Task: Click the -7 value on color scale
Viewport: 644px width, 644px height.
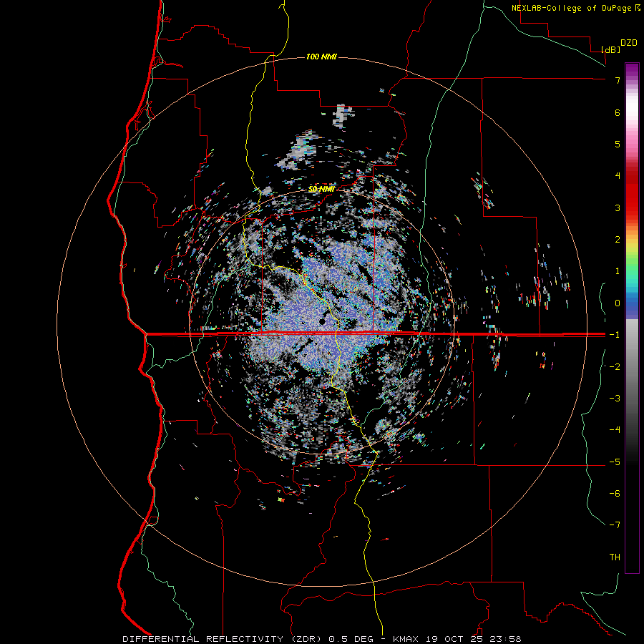Action: tap(615, 525)
